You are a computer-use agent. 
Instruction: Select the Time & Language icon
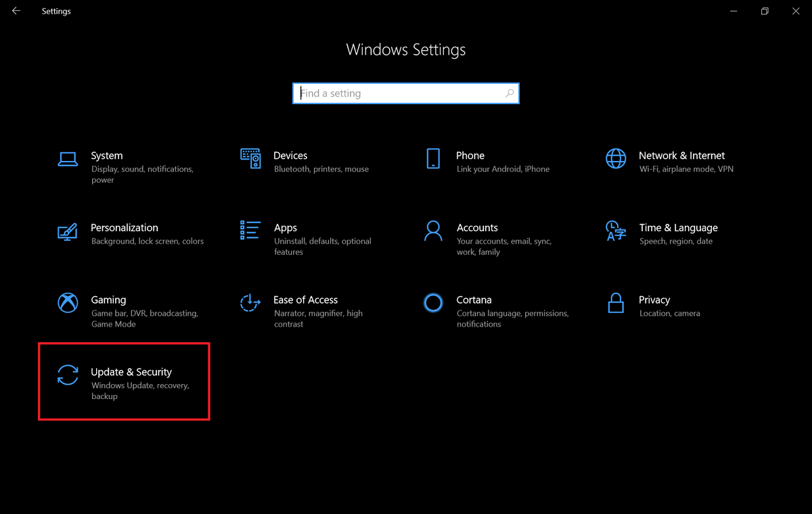(x=616, y=231)
